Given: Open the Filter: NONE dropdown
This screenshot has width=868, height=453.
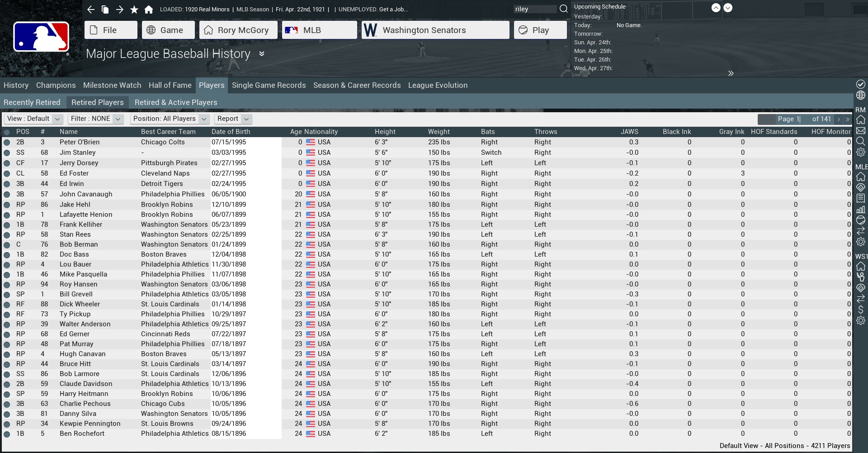Looking at the screenshot, I should pyautogui.click(x=95, y=119).
